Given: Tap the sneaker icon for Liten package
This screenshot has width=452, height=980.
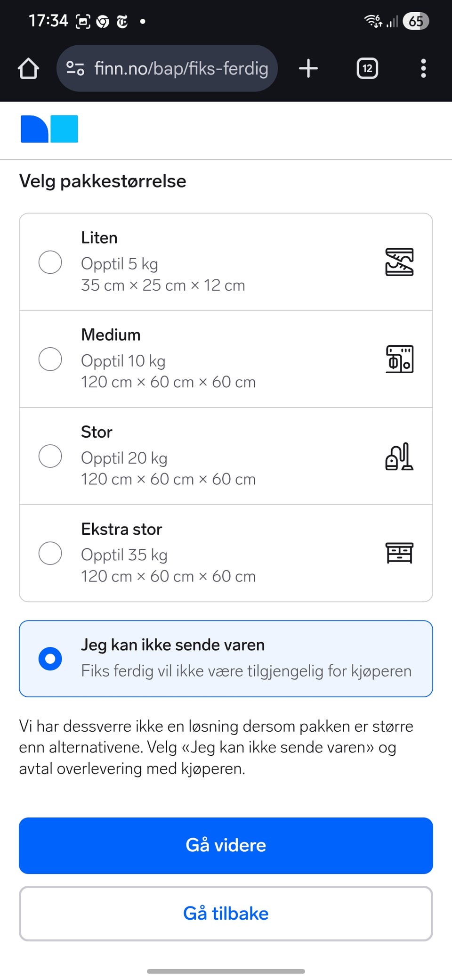Looking at the screenshot, I should click(x=399, y=262).
